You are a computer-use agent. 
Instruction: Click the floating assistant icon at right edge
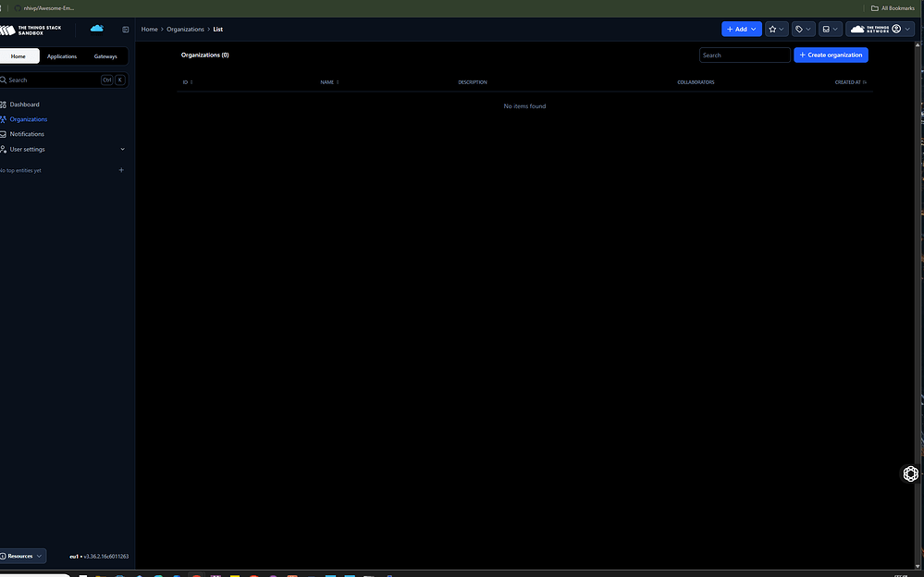click(910, 473)
